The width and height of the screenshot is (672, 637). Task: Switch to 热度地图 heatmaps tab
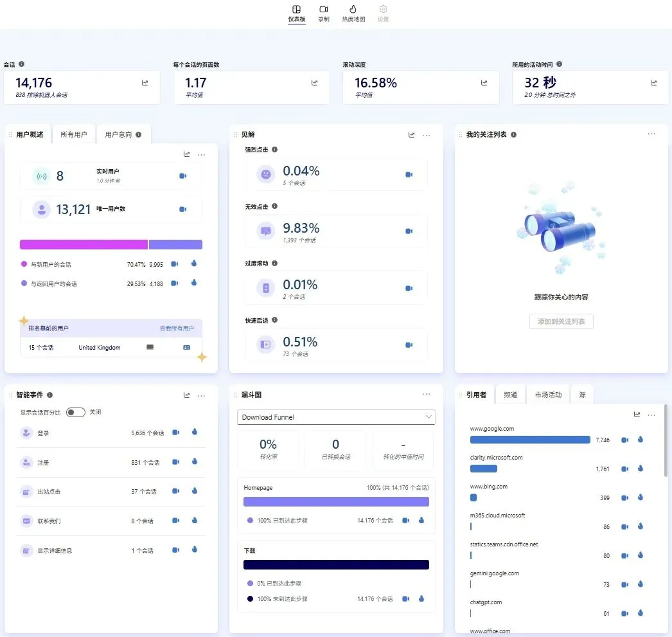coord(353,13)
